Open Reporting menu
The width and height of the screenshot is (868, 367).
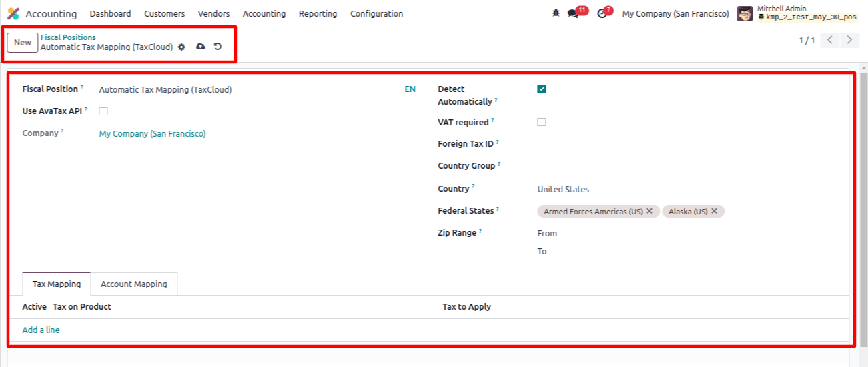point(318,13)
